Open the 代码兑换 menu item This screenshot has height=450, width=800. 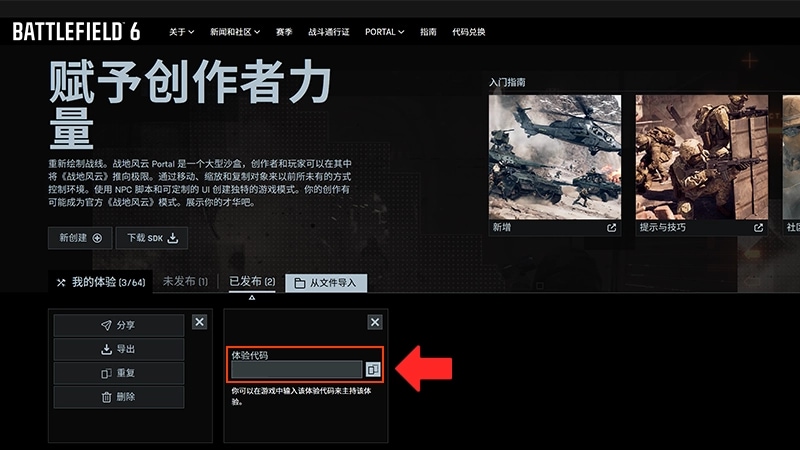click(x=468, y=32)
